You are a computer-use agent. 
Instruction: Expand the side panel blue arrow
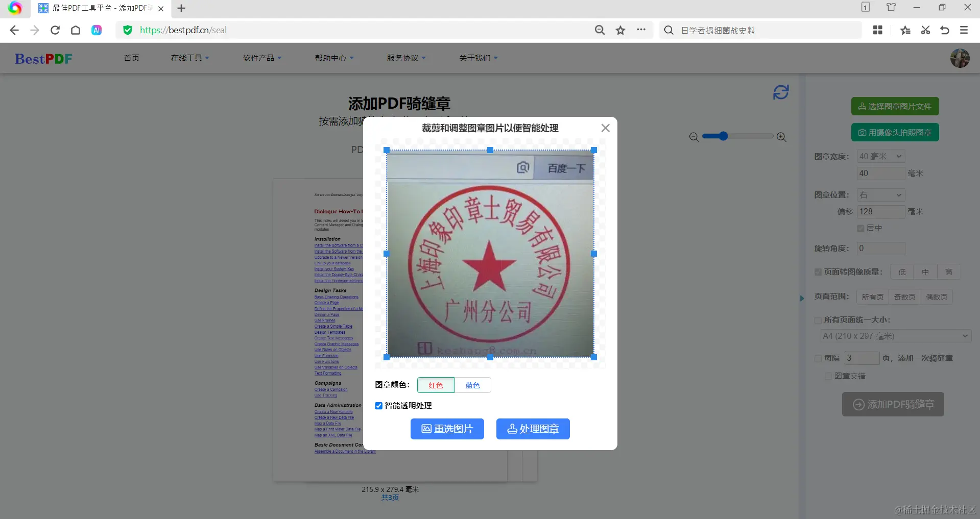coord(802,299)
